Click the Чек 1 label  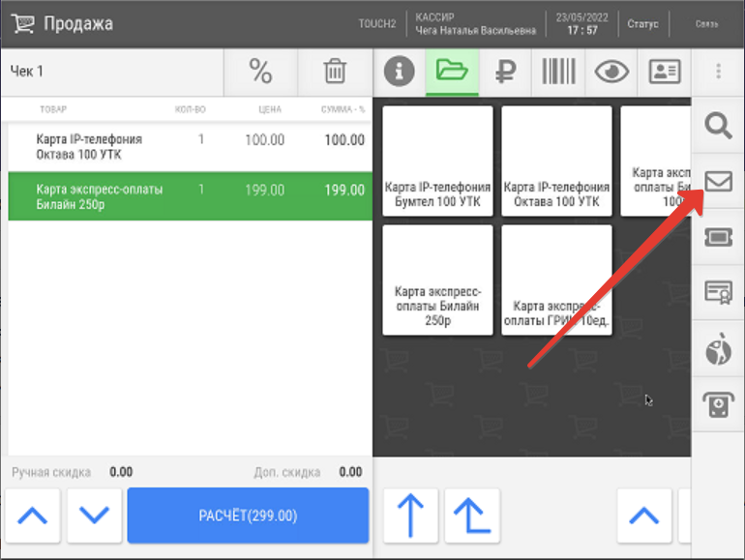click(27, 72)
